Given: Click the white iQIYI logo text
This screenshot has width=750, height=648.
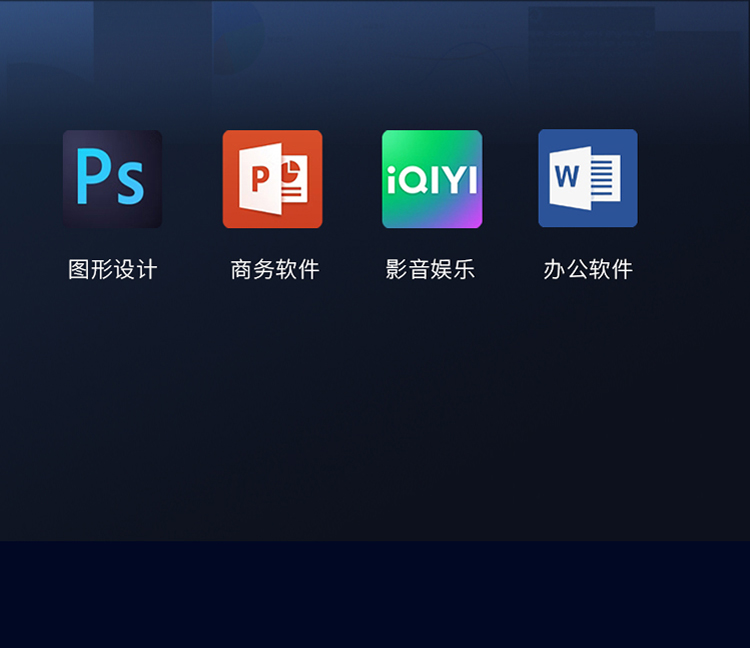Looking at the screenshot, I should [432, 180].
